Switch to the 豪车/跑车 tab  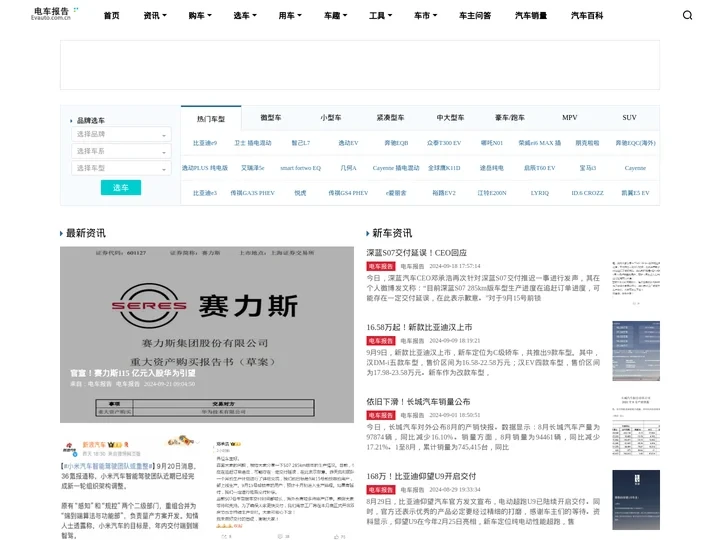pyautogui.click(x=510, y=118)
